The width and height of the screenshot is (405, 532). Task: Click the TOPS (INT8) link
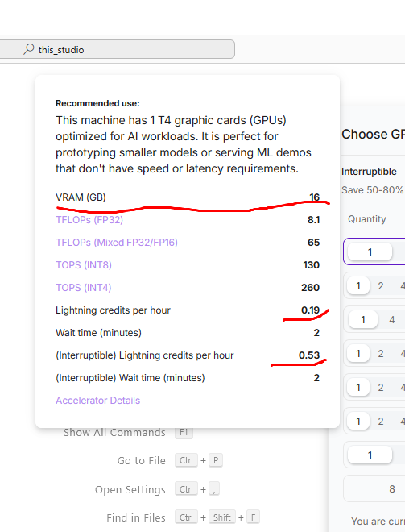[84, 265]
